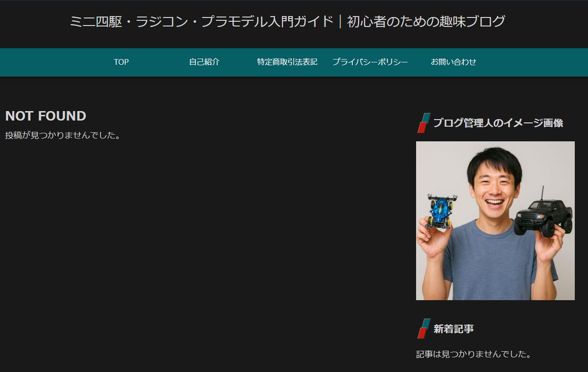Click the NOT FOUND heading
This screenshot has width=588, height=372.
click(x=46, y=116)
